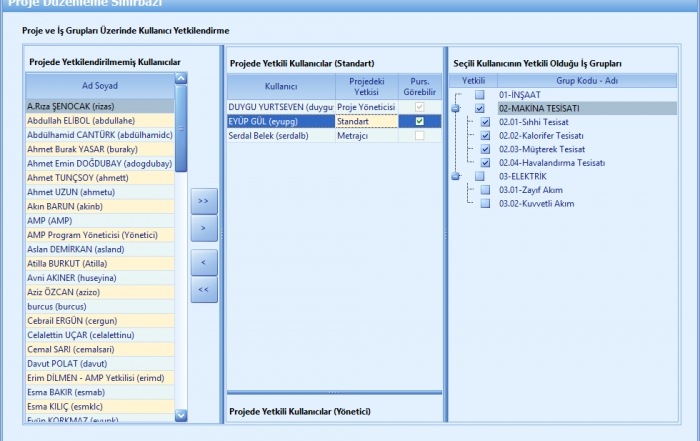
Task: Open Projedeki Yetkisi cell for EYÜP GÜL
Action: (365, 121)
